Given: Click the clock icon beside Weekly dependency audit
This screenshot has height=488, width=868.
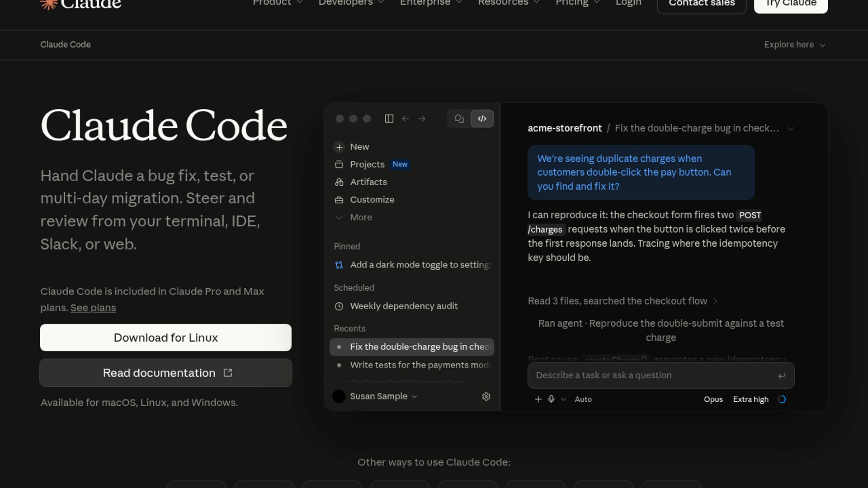Looking at the screenshot, I should (x=339, y=306).
